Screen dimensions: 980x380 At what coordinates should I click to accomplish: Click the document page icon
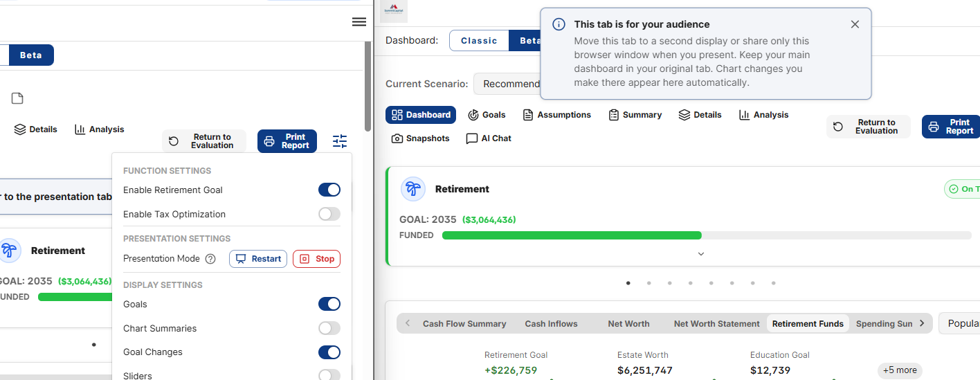[17, 98]
